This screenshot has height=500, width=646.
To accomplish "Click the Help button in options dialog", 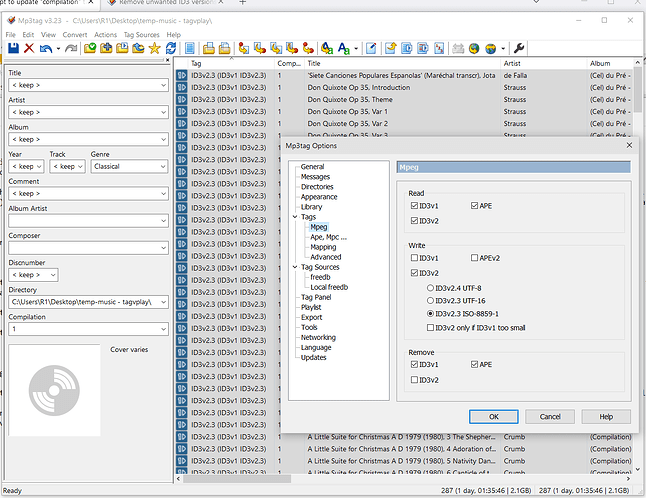I will 606,417.
